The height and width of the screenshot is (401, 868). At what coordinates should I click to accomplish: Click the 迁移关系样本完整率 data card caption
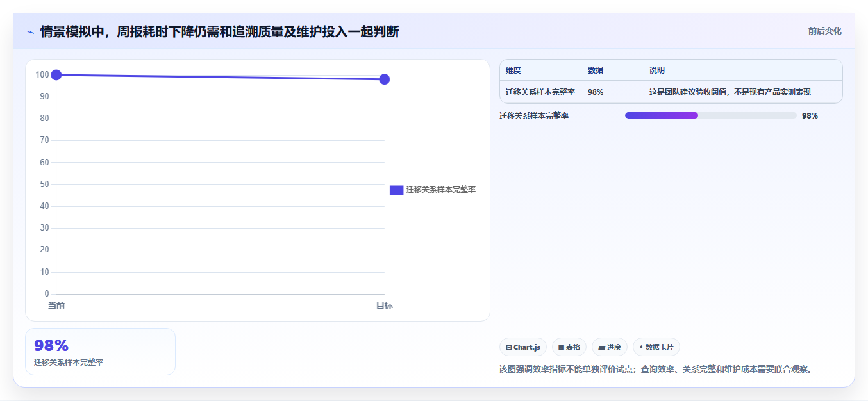[69, 363]
